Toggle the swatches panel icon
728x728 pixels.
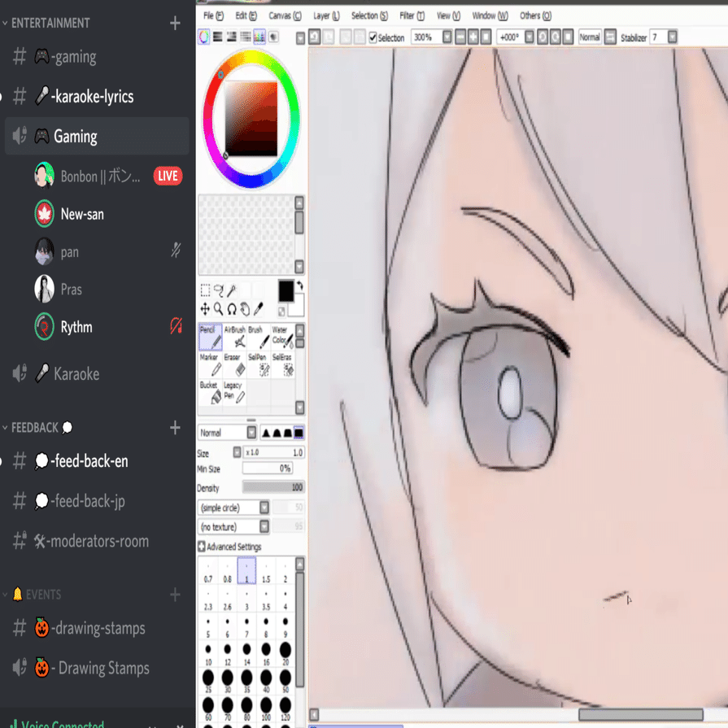coord(259,37)
